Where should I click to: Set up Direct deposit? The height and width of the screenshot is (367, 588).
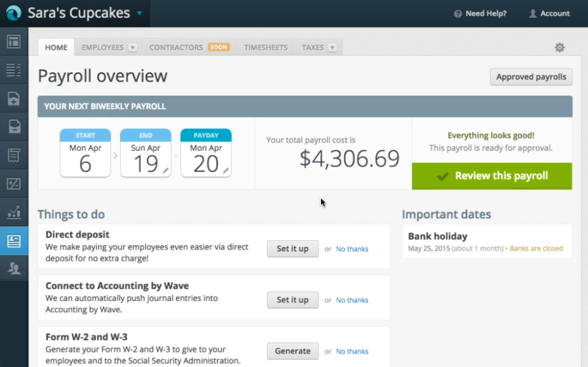tap(293, 249)
